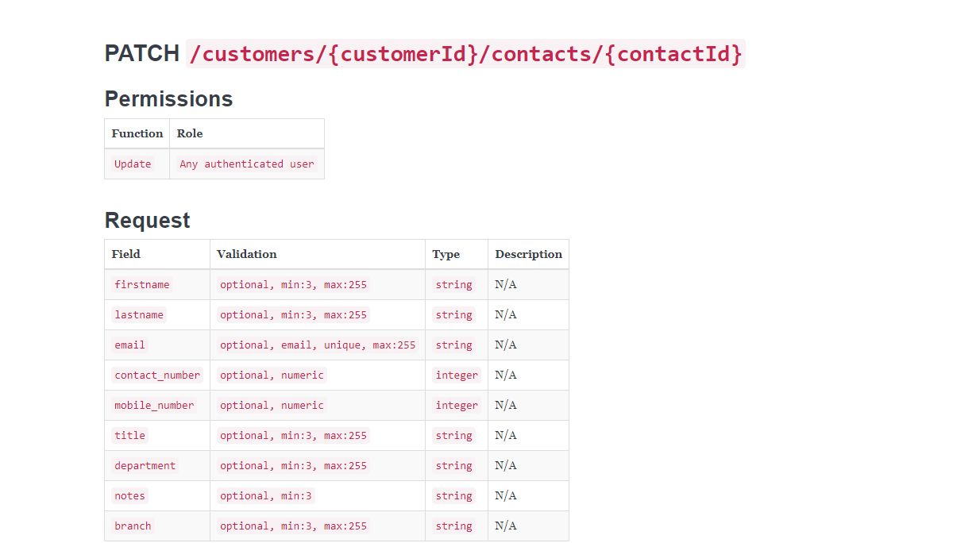The height and width of the screenshot is (543, 980).
Task: Click the department field name
Action: (145, 466)
